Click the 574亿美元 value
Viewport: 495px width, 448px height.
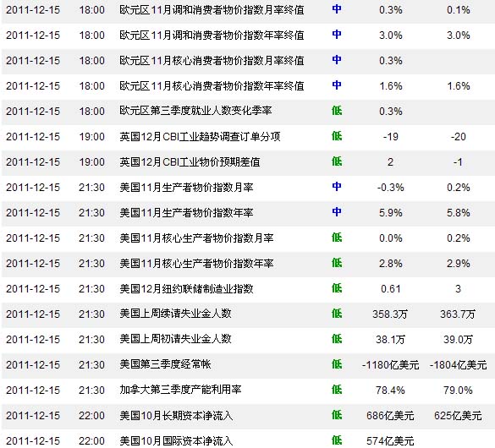(390, 440)
